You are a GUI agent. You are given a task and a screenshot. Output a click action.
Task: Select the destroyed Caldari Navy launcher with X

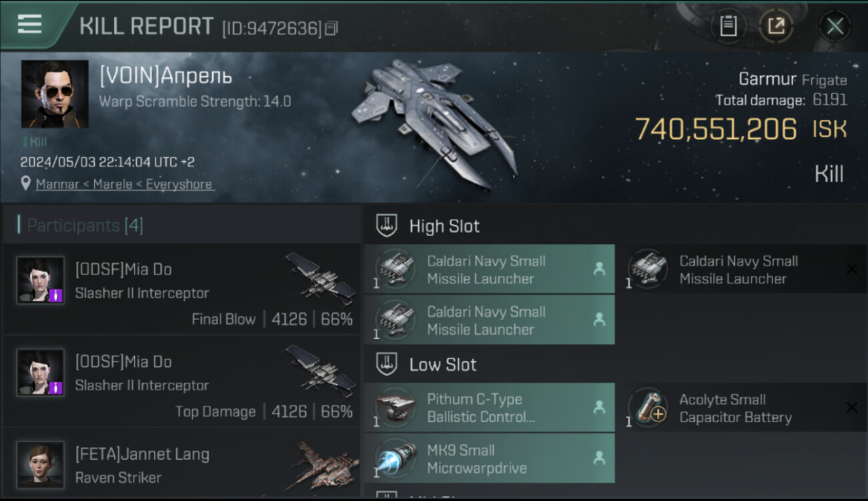pos(742,269)
